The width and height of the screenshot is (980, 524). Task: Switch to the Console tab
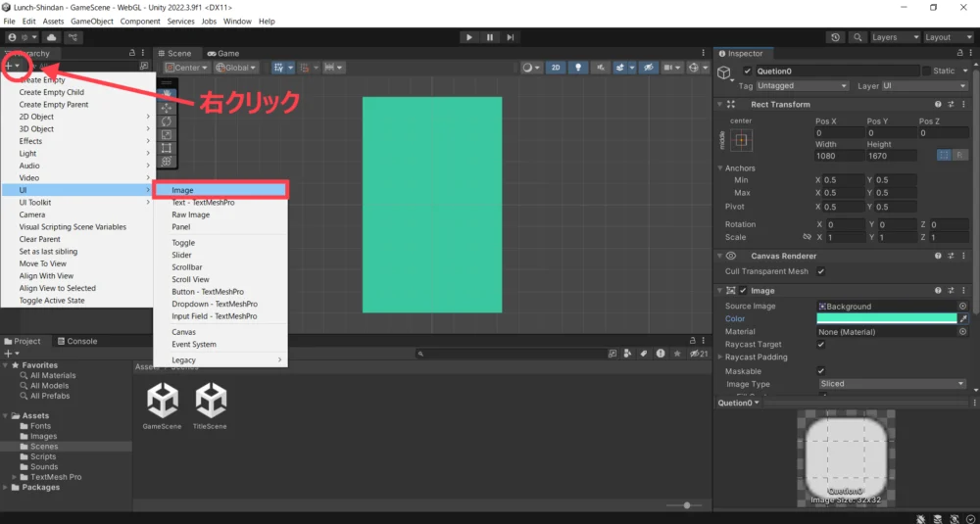[76, 342]
